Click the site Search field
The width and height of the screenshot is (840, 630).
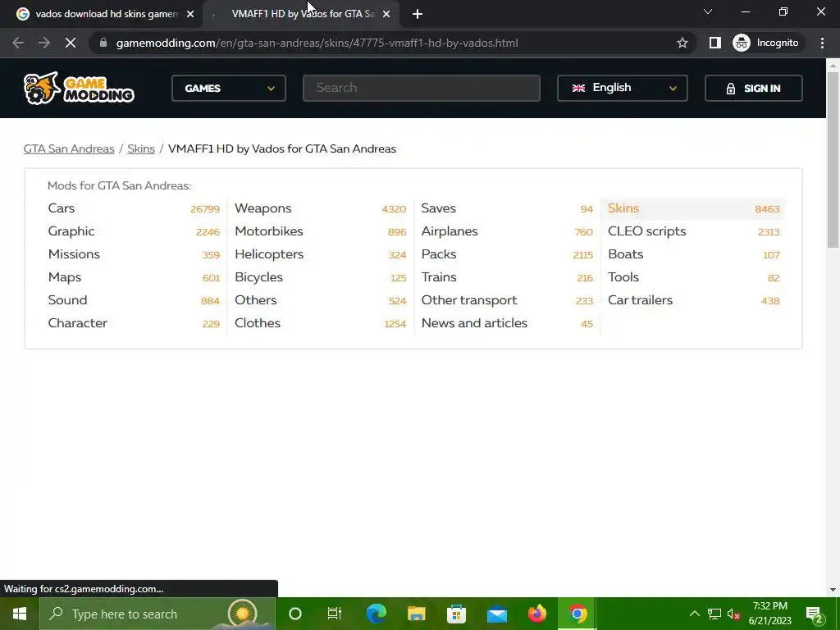[x=422, y=89]
